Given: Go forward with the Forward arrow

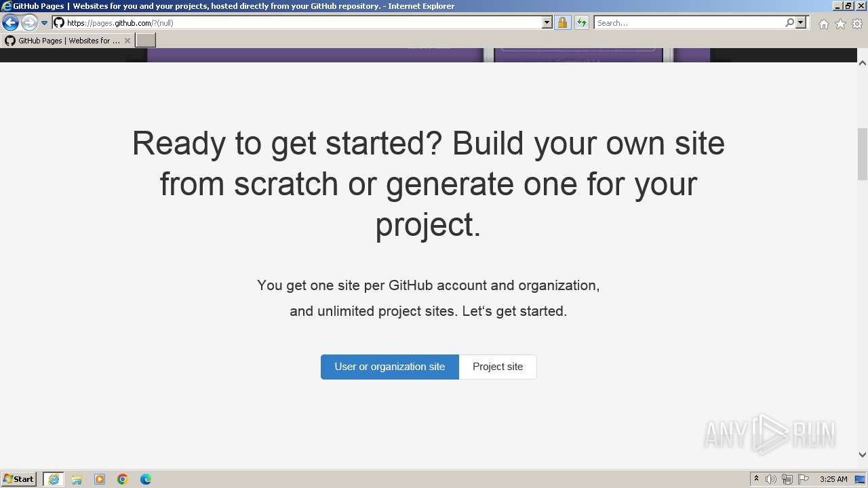Looking at the screenshot, I should tap(29, 22).
